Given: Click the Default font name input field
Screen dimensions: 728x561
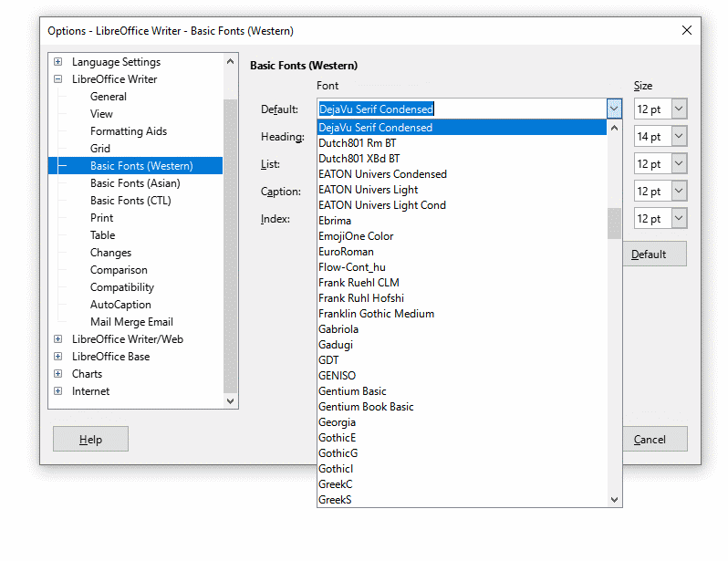Looking at the screenshot, I should 462,109.
